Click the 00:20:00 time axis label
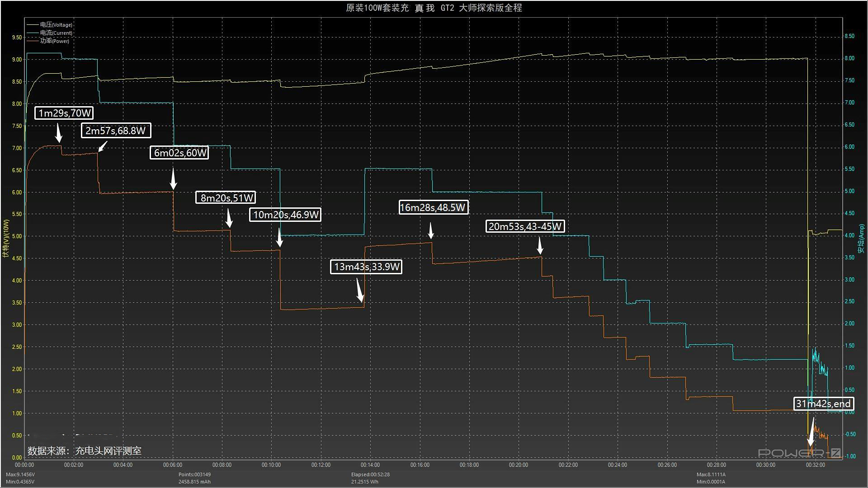The image size is (868, 488). click(519, 465)
